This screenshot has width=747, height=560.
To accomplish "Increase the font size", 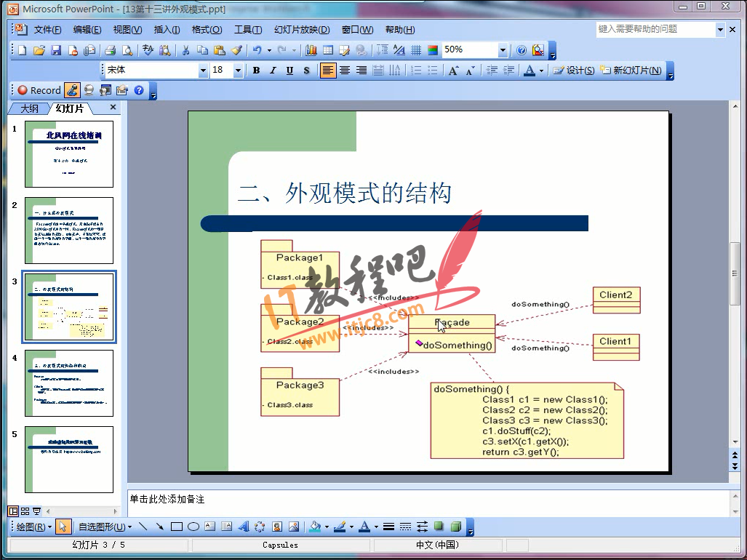I will click(453, 71).
